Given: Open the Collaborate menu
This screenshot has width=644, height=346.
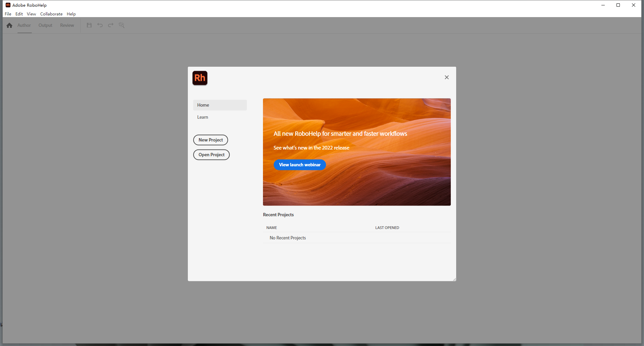Looking at the screenshot, I should 51,14.
